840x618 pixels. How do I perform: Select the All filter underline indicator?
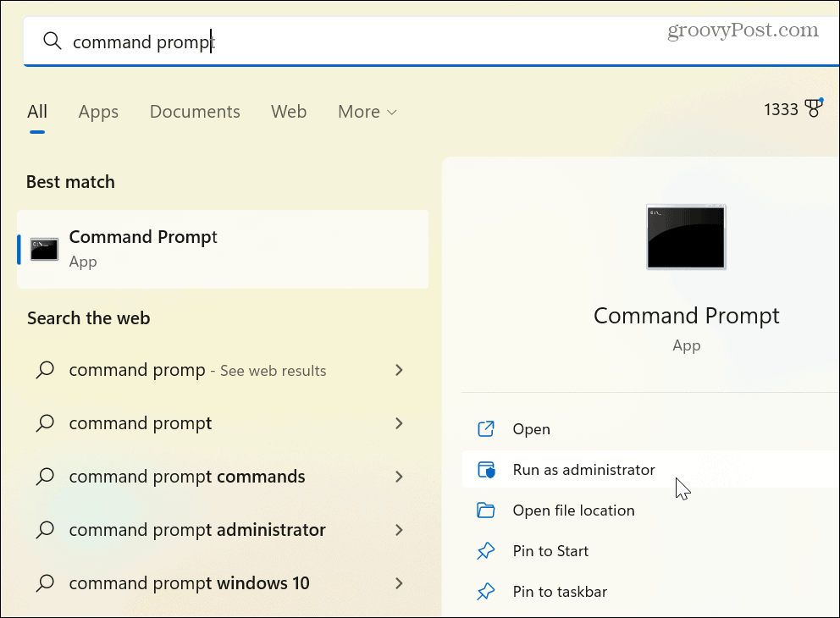37,133
